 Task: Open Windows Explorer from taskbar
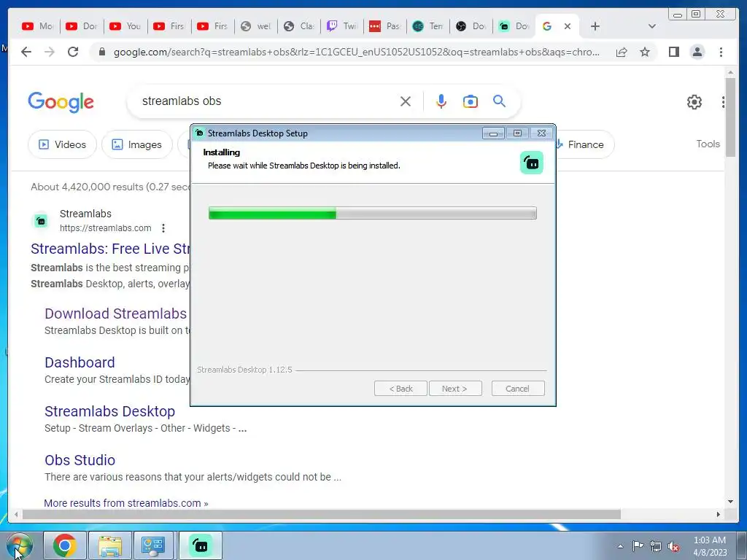[x=110, y=545]
